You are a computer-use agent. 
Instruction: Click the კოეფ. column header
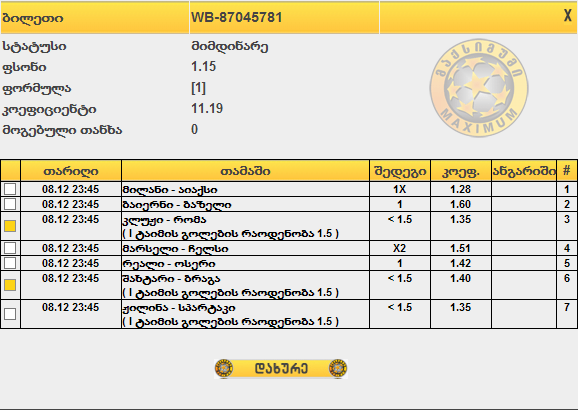tap(461, 171)
